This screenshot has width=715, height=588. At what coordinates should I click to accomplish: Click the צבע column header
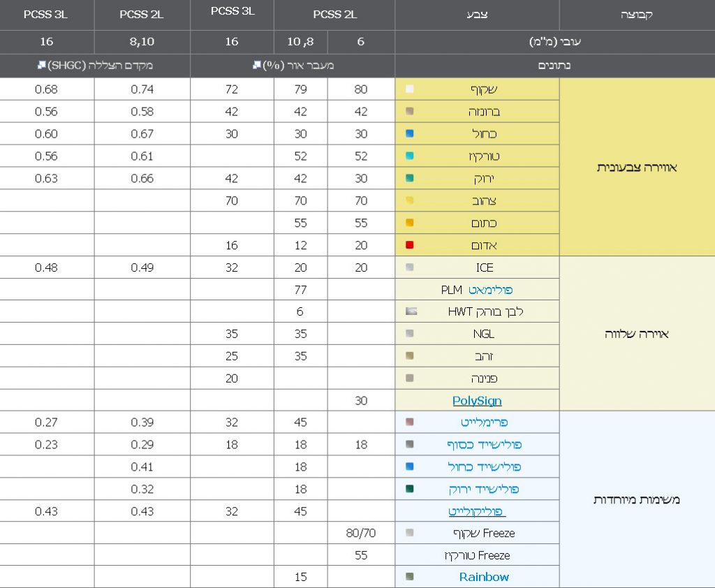click(x=477, y=15)
